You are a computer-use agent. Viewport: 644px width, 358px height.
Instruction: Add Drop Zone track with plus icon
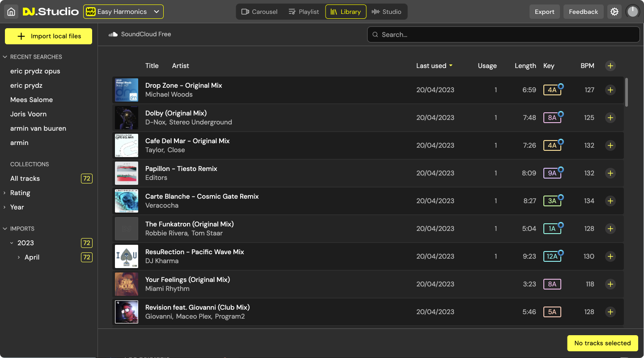tap(610, 90)
